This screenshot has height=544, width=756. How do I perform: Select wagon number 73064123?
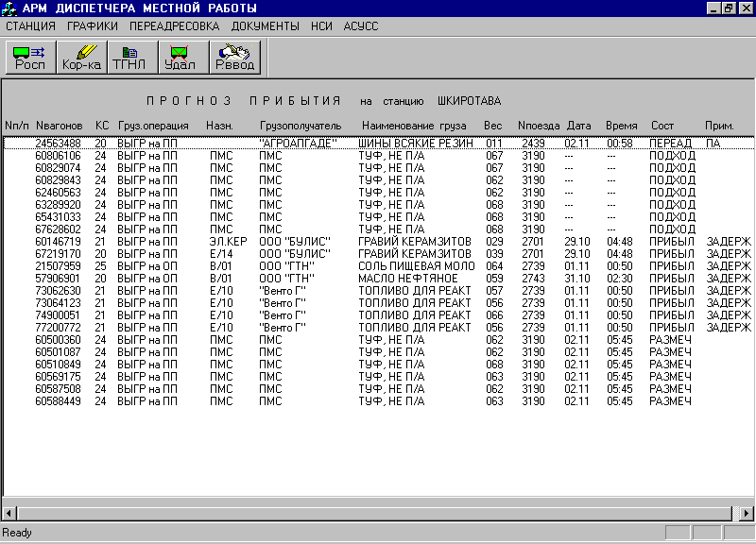coord(58,303)
